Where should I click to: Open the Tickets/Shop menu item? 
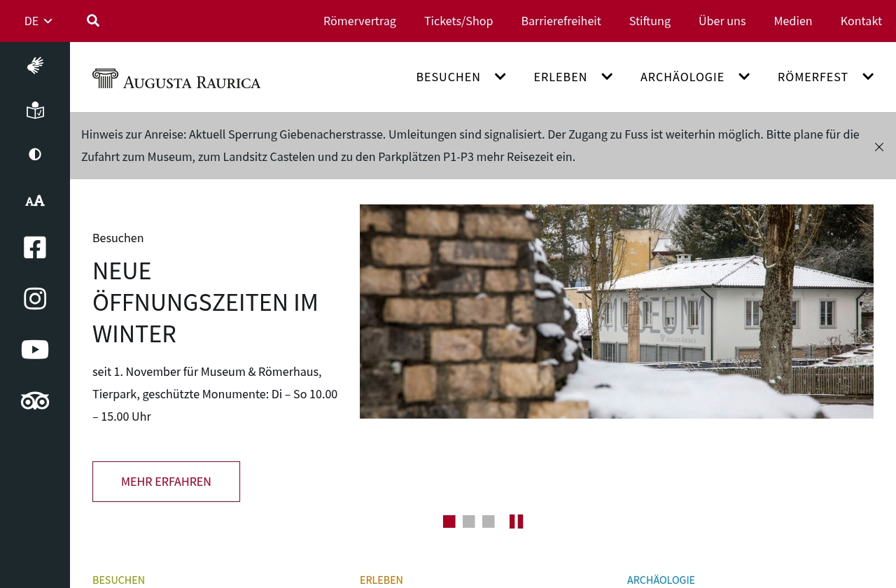click(x=458, y=21)
